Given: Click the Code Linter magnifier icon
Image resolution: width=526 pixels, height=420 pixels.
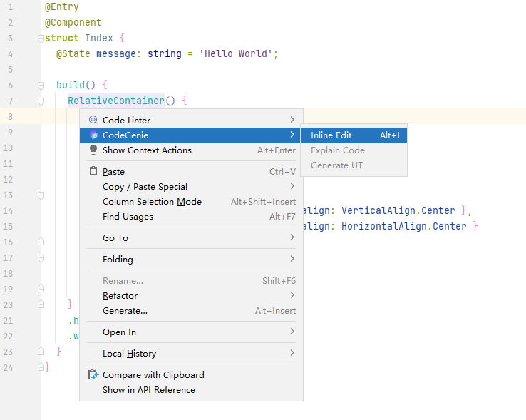Looking at the screenshot, I should (x=93, y=120).
